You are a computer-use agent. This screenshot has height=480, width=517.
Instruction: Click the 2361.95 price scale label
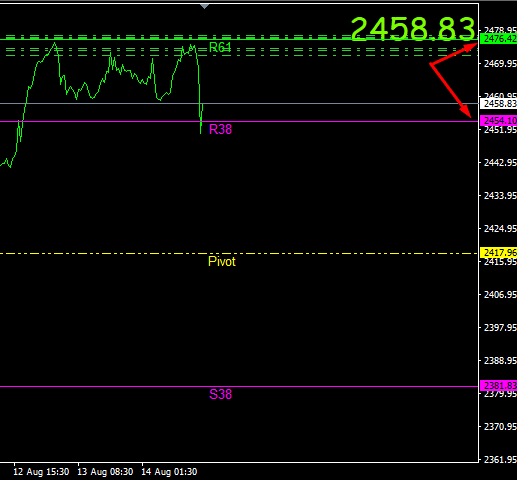pyautogui.click(x=500, y=460)
